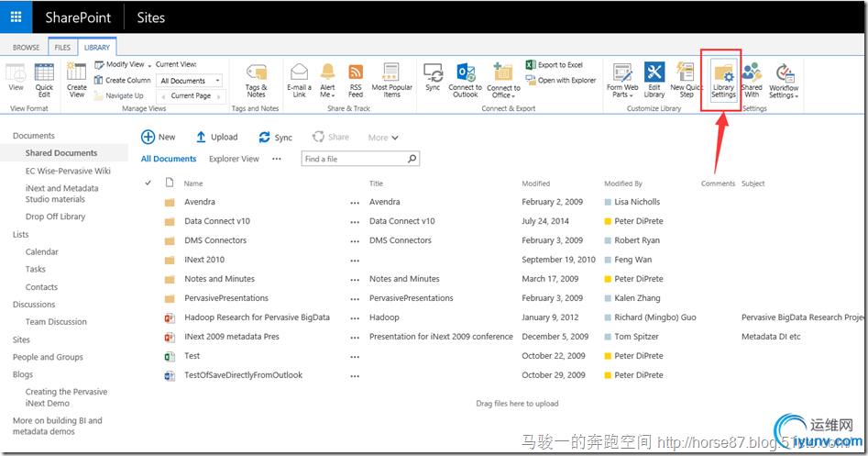Image resolution: width=868 pixels, height=456 pixels.
Task: Click New document button
Action: (x=159, y=137)
